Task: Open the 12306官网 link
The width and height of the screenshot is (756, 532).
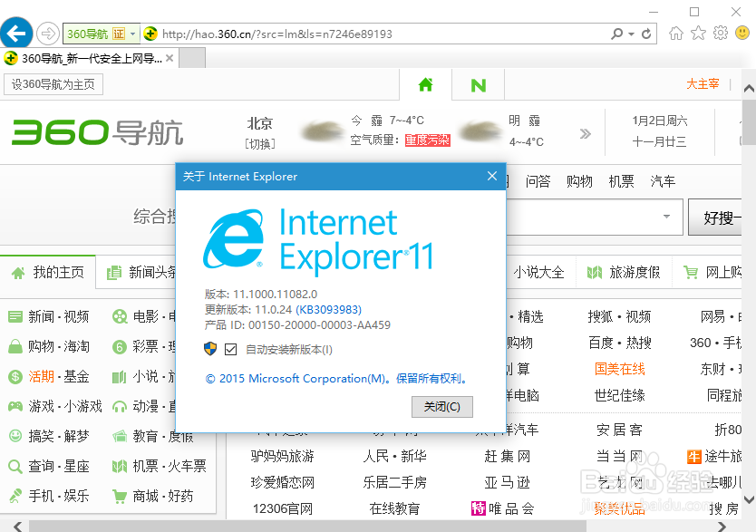Action: click(283, 508)
